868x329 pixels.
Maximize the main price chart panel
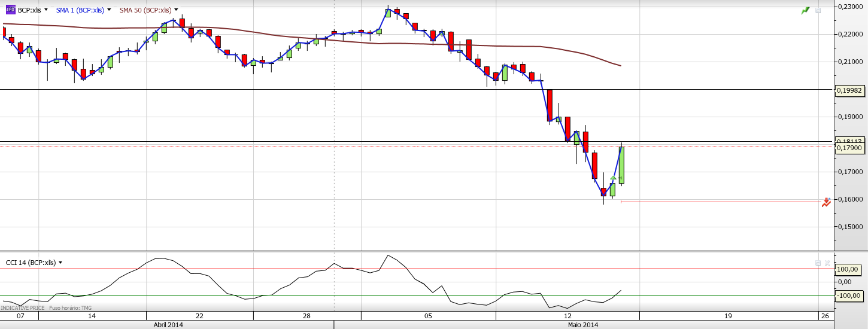pos(818,11)
